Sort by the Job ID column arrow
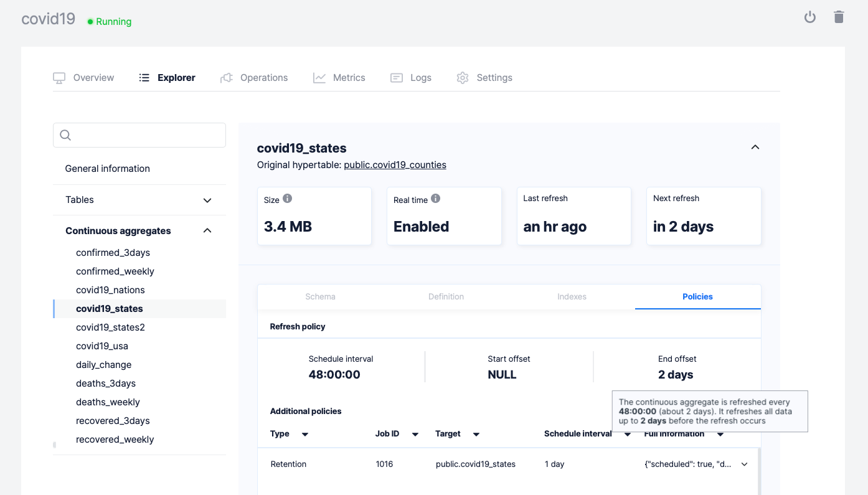The width and height of the screenshot is (868, 495). [415, 435]
